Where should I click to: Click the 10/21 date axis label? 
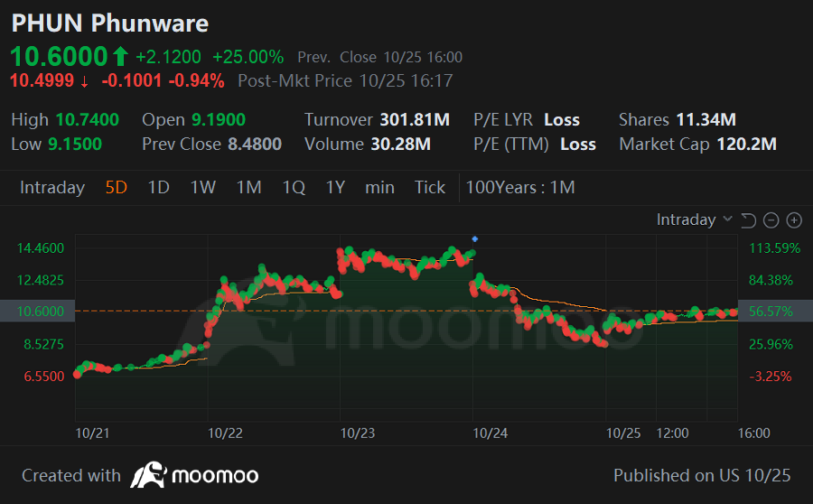coord(92,433)
